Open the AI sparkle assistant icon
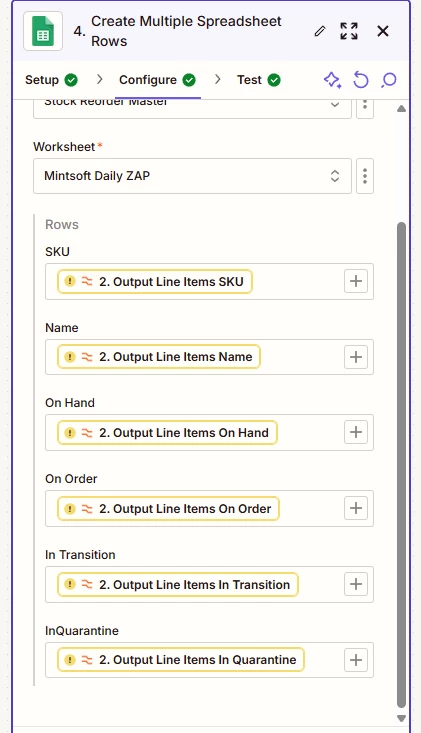 tap(333, 80)
